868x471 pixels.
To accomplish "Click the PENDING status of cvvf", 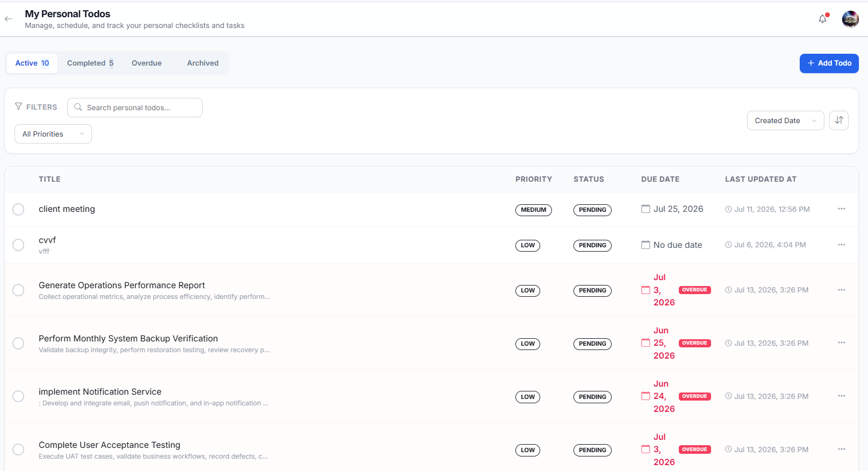I will pos(592,245).
